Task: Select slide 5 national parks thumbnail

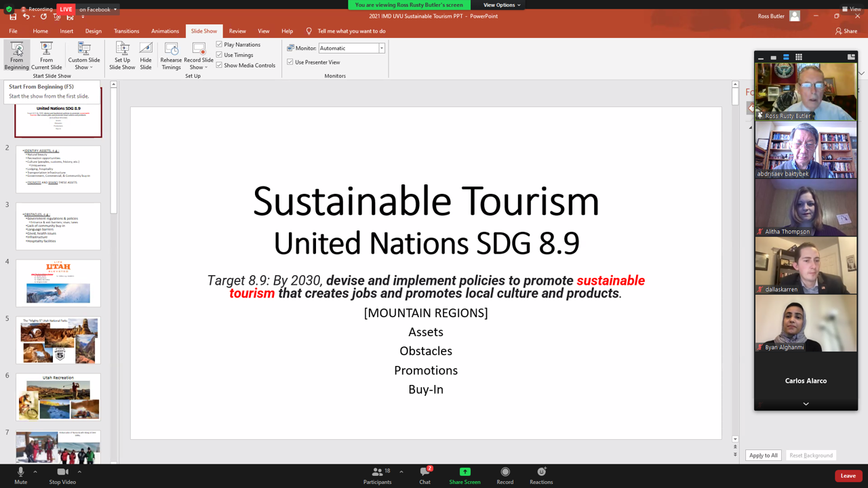Action: 58,340
